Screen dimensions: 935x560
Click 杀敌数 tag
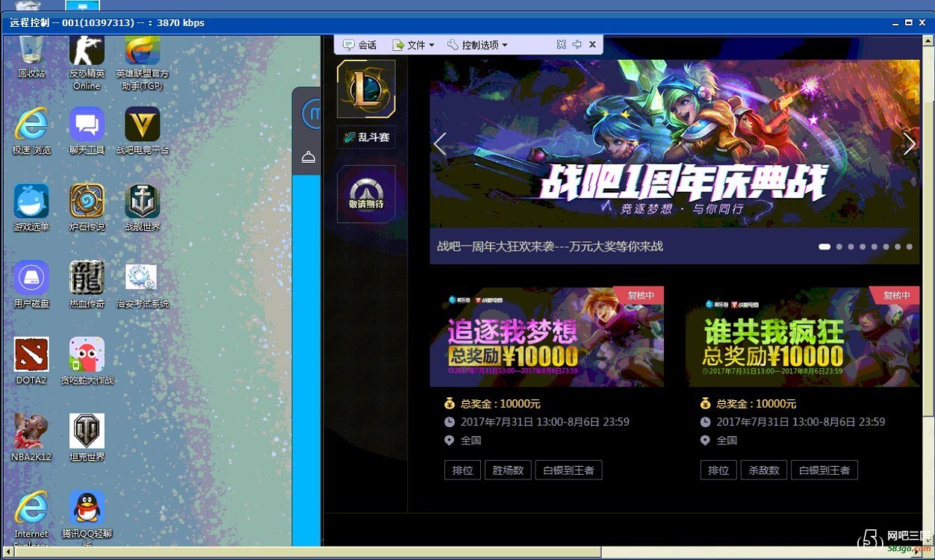click(x=764, y=470)
